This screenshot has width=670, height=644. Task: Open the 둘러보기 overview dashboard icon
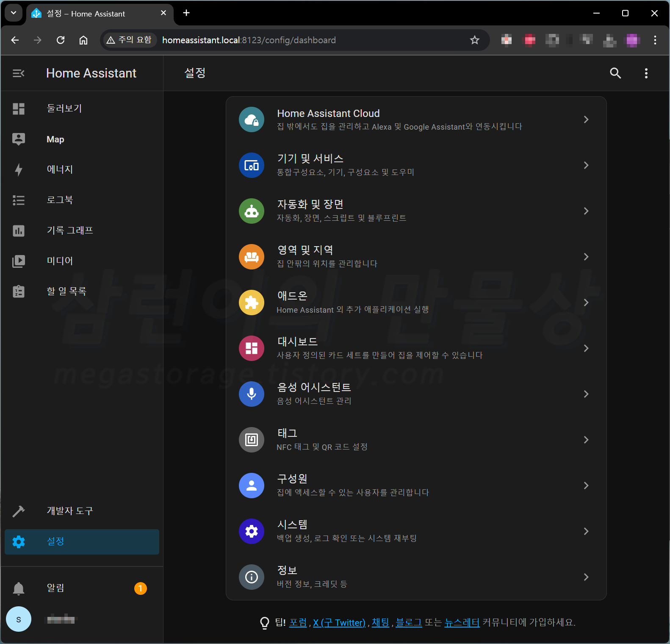19,109
